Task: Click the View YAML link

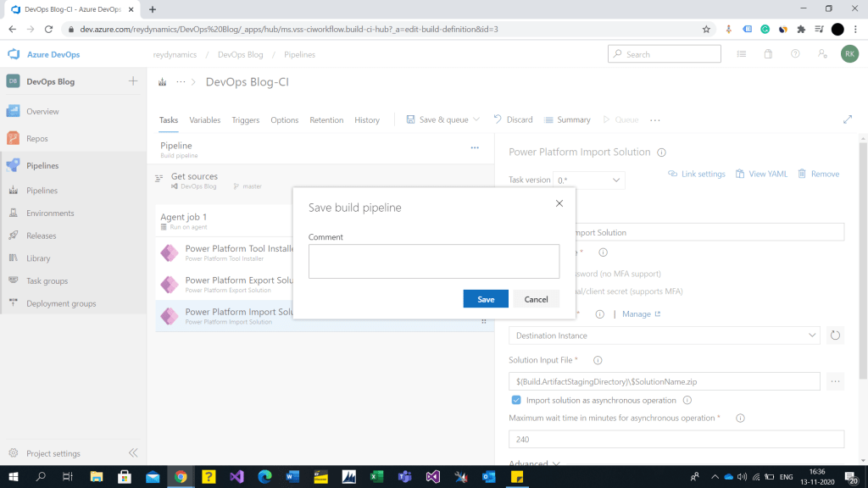Action: (x=761, y=174)
